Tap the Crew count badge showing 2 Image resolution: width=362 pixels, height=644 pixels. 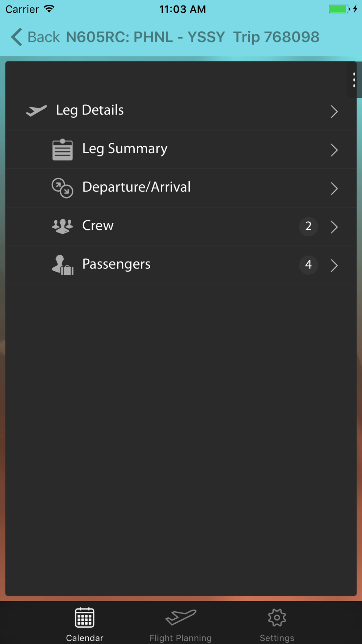308,226
